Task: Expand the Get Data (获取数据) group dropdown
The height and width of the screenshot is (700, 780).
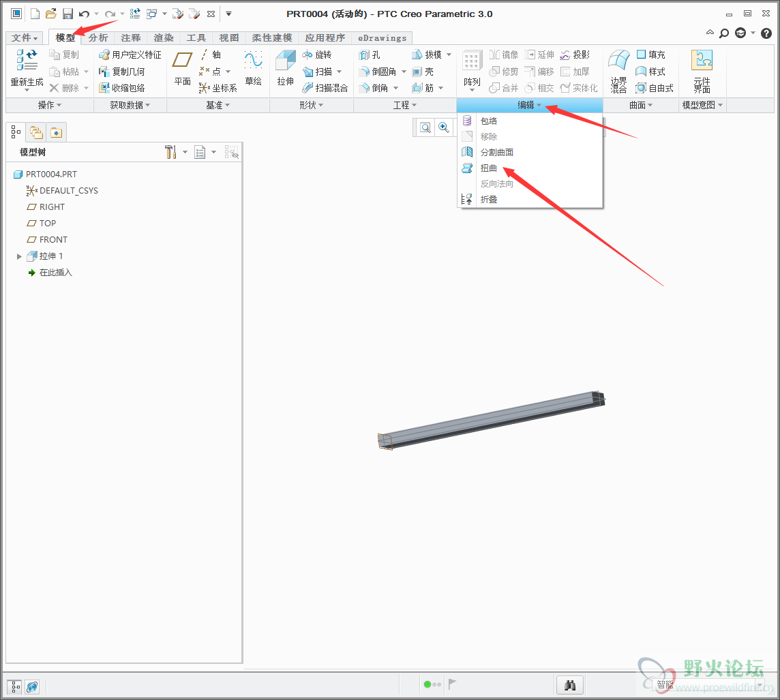Action: click(130, 105)
